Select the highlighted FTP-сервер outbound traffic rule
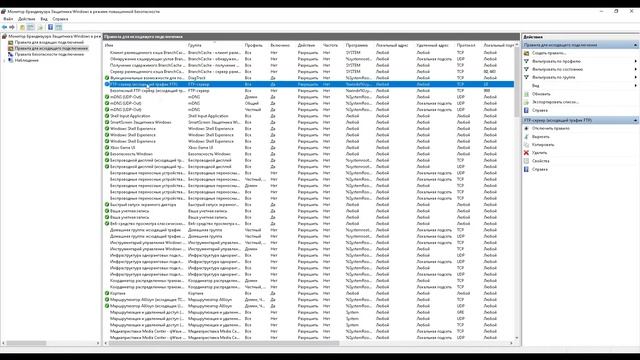This screenshot has height=360, width=640. (x=309, y=84)
